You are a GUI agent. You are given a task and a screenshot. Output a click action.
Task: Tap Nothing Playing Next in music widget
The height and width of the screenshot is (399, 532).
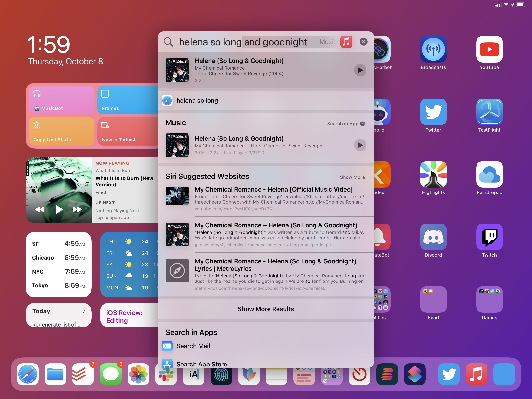point(117,211)
